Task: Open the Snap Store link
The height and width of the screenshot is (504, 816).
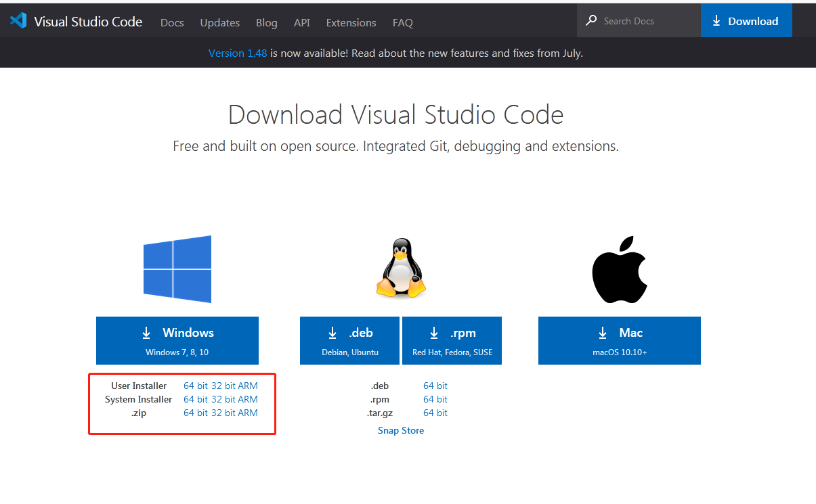Action: tap(401, 430)
